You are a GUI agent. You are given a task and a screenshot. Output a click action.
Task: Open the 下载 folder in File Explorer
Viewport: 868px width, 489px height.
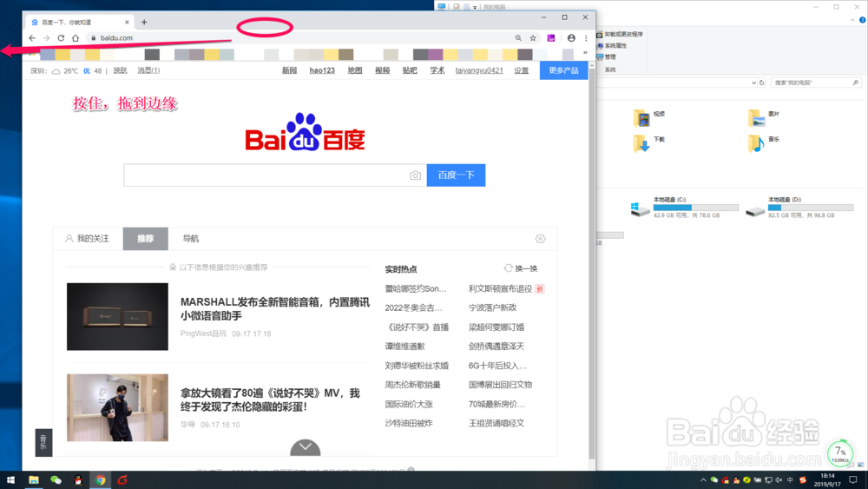(648, 143)
